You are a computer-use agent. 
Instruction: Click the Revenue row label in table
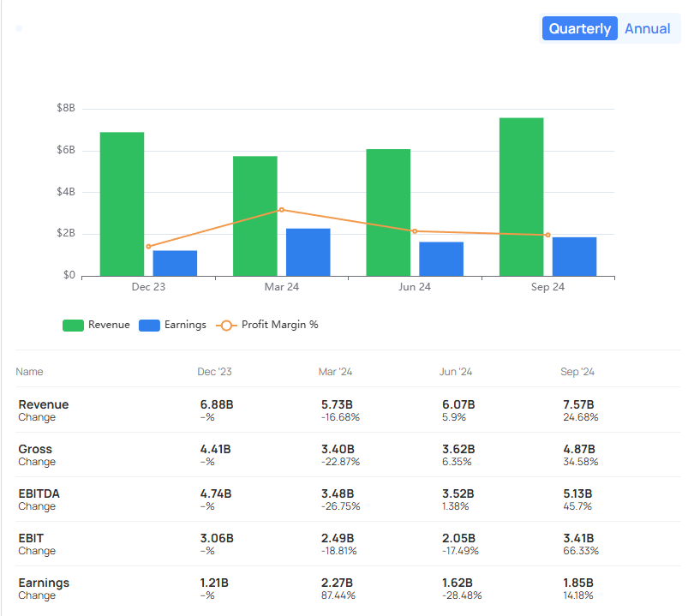point(44,404)
